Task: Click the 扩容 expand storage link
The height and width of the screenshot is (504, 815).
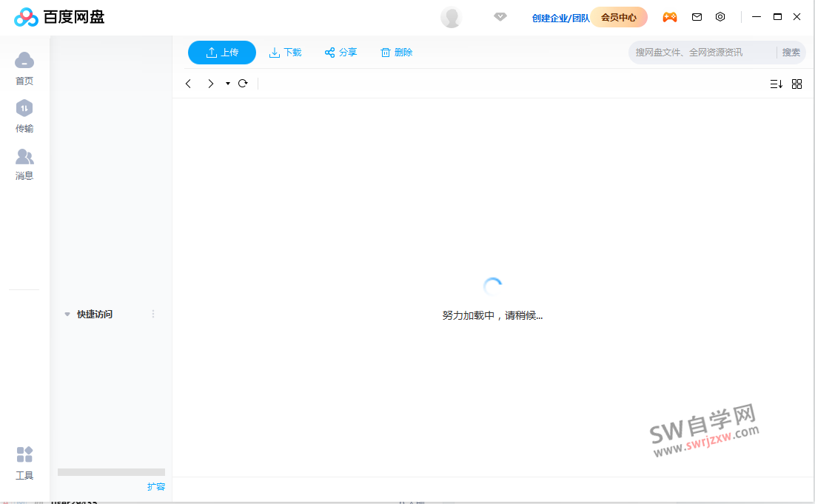Action: click(x=156, y=487)
